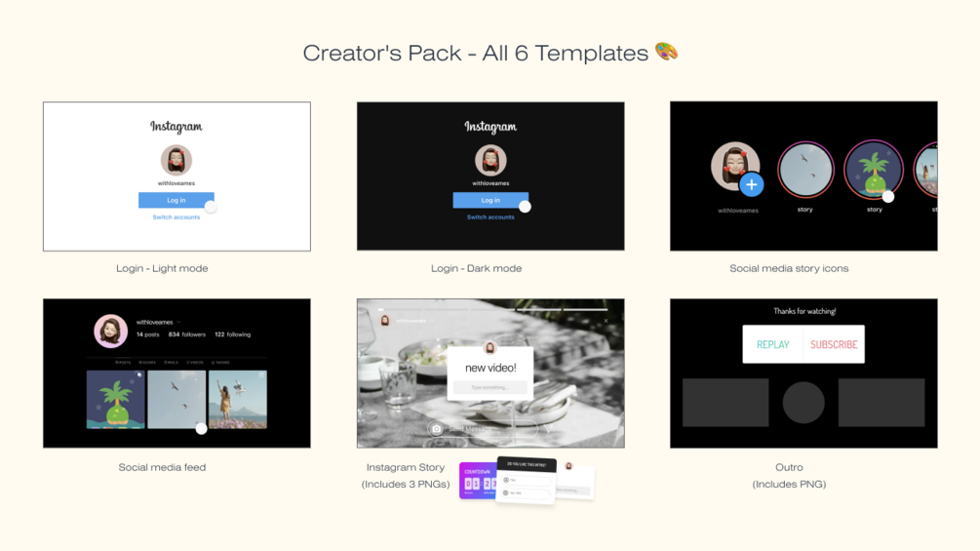Click the 'Login - Light mode' caption
Screen dimensions: 980x551
(x=162, y=268)
